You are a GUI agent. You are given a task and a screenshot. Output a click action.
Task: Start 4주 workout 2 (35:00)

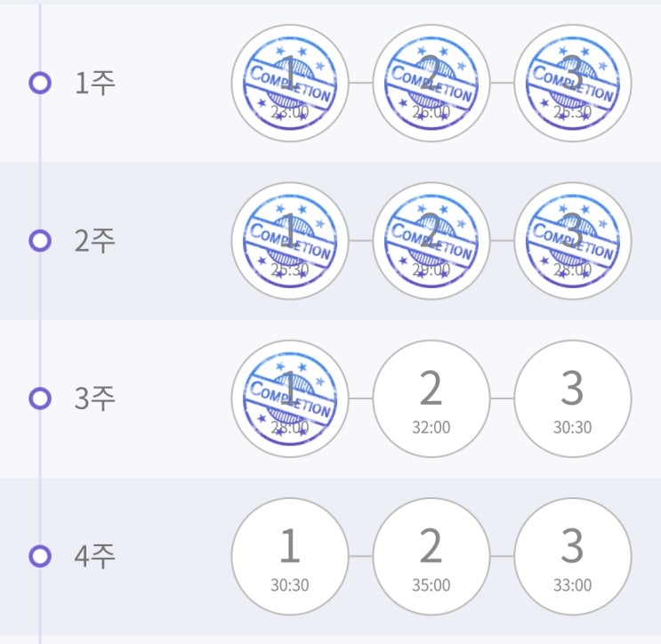431,556
